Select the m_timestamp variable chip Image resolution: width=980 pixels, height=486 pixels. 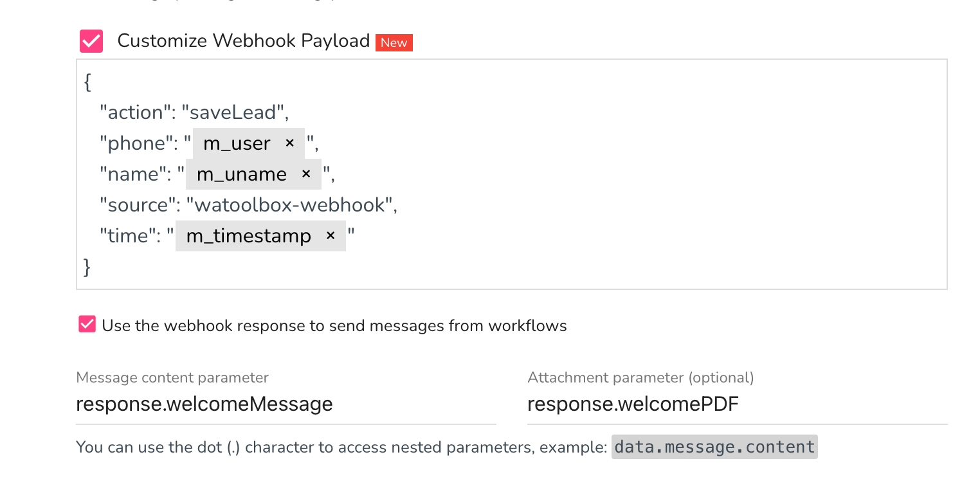pos(249,236)
